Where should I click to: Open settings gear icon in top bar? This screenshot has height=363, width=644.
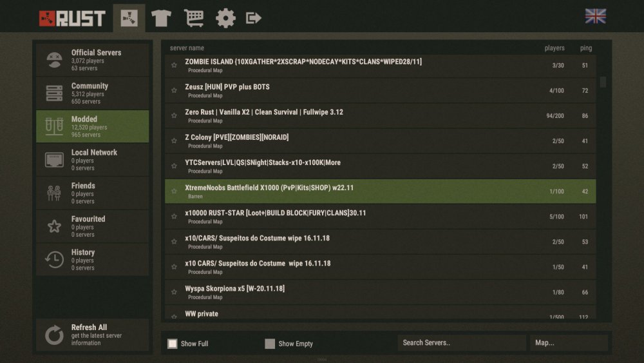[225, 18]
